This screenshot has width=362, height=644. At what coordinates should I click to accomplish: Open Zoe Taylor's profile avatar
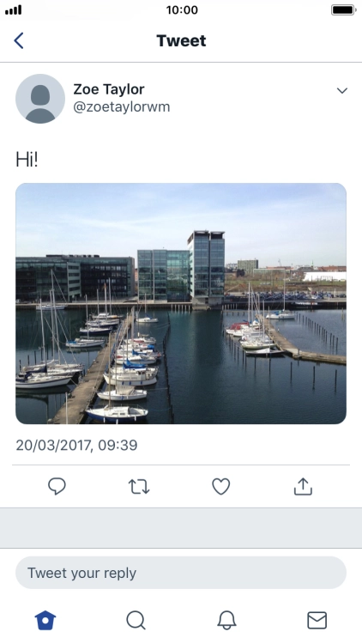pos(40,99)
